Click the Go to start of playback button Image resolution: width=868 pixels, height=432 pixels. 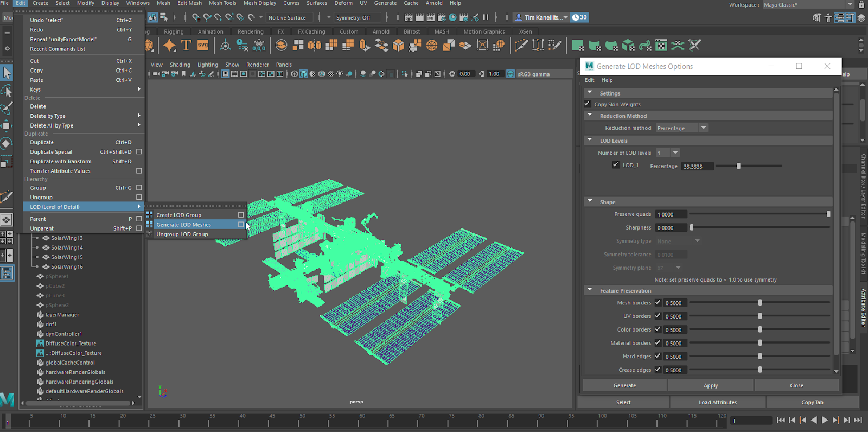click(x=781, y=420)
